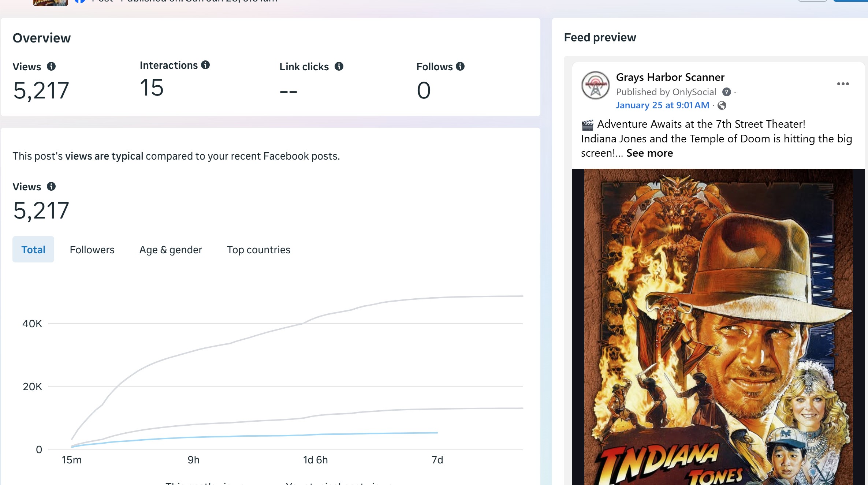This screenshot has height=485, width=868.
Task: Open the Age & gender tab
Action: tap(171, 250)
